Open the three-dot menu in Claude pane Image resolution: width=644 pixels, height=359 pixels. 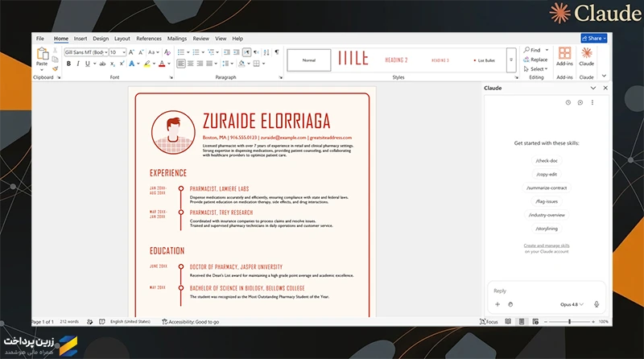click(x=592, y=103)
